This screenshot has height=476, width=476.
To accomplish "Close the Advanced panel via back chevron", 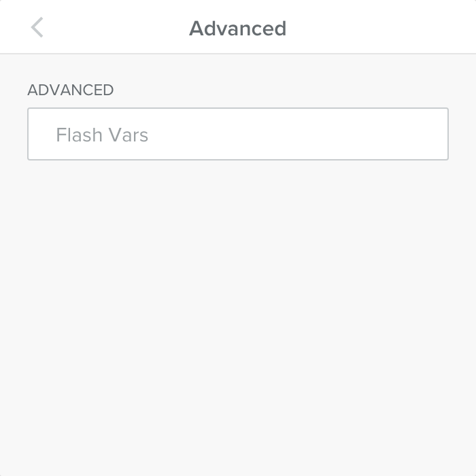I will pos(37,28).
